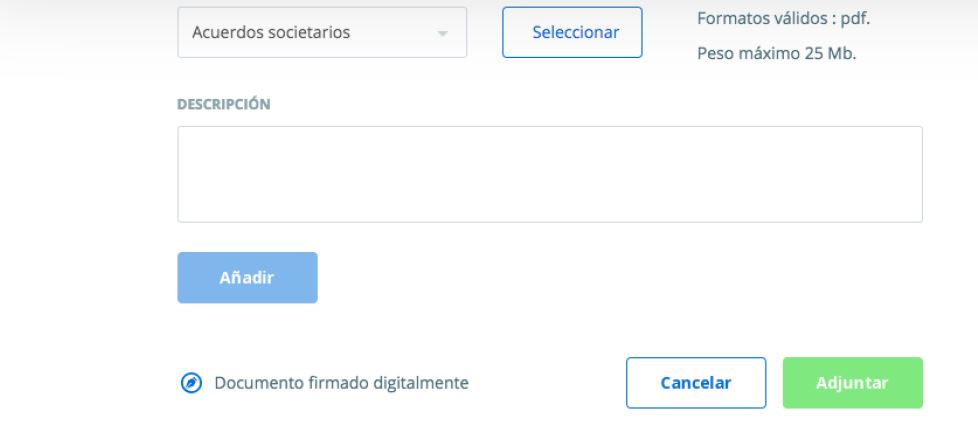Dismiss the form via the Cancelar button
978x435 pixels.
(695, 383)
